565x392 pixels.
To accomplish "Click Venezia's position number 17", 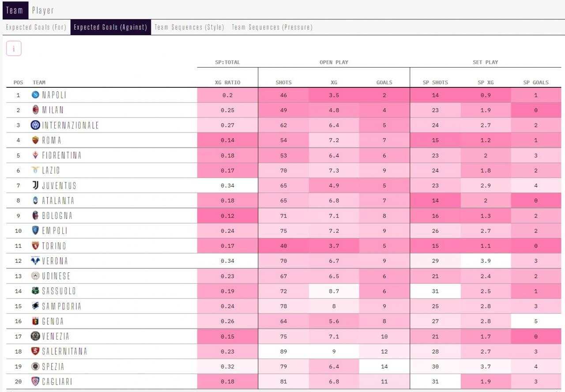I will pyautogui.click(x=18, y=336).
